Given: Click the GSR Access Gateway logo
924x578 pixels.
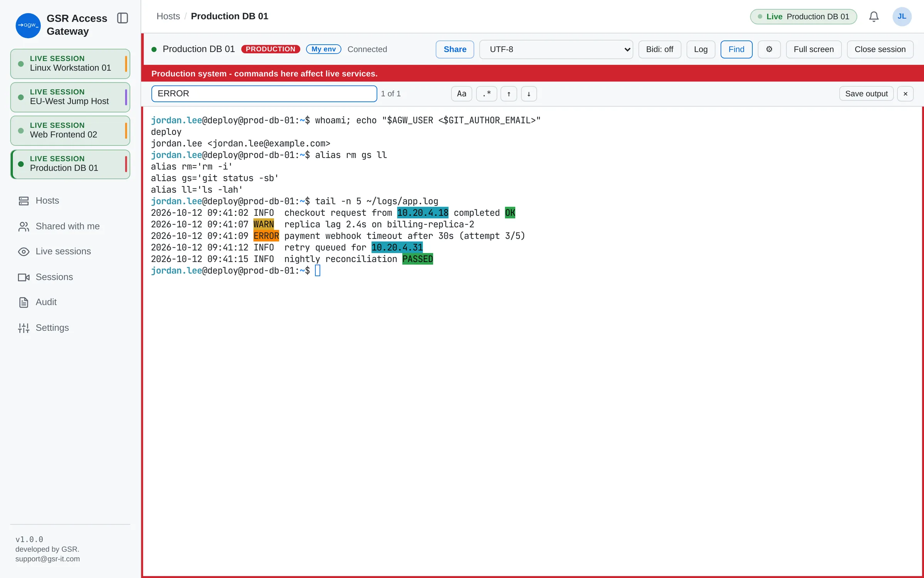Looking at the screenshot, I should 28,25.
